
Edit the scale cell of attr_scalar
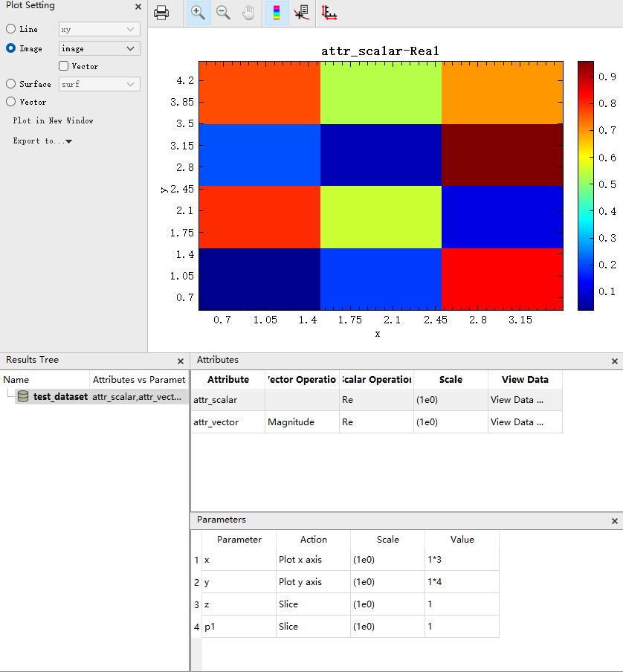[451, 400]
